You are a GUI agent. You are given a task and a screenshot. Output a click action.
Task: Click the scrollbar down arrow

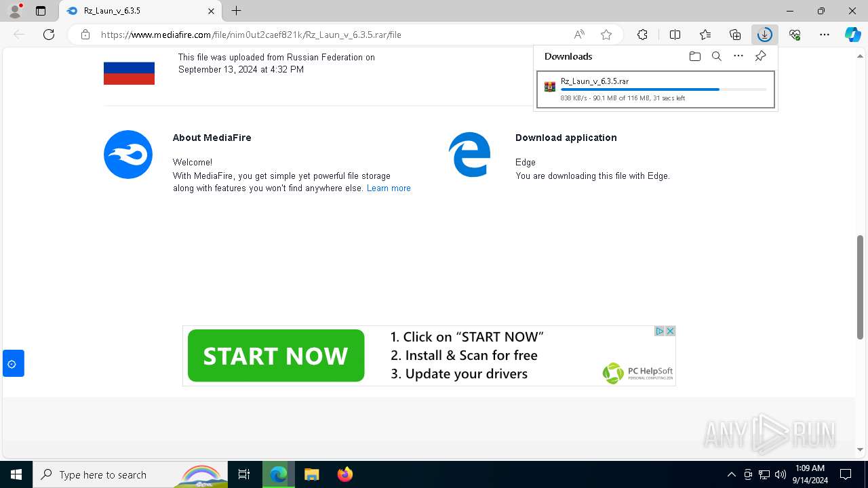pyautogui.click(x=860, y=449)
